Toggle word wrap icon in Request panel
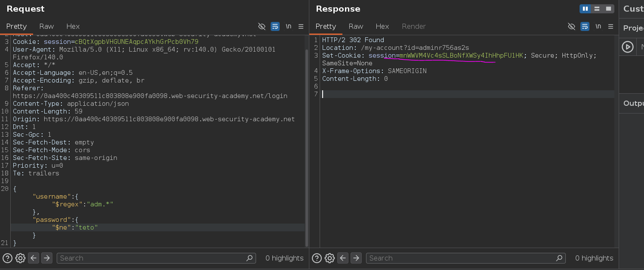The image size is (644, 270). tap(275, 26)
